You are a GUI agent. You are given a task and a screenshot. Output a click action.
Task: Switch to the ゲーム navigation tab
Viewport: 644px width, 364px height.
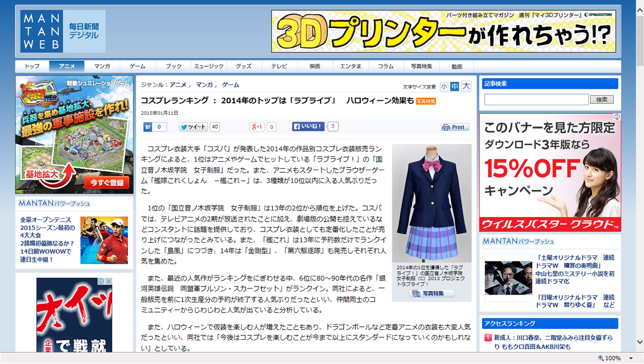tap(137, 66)
